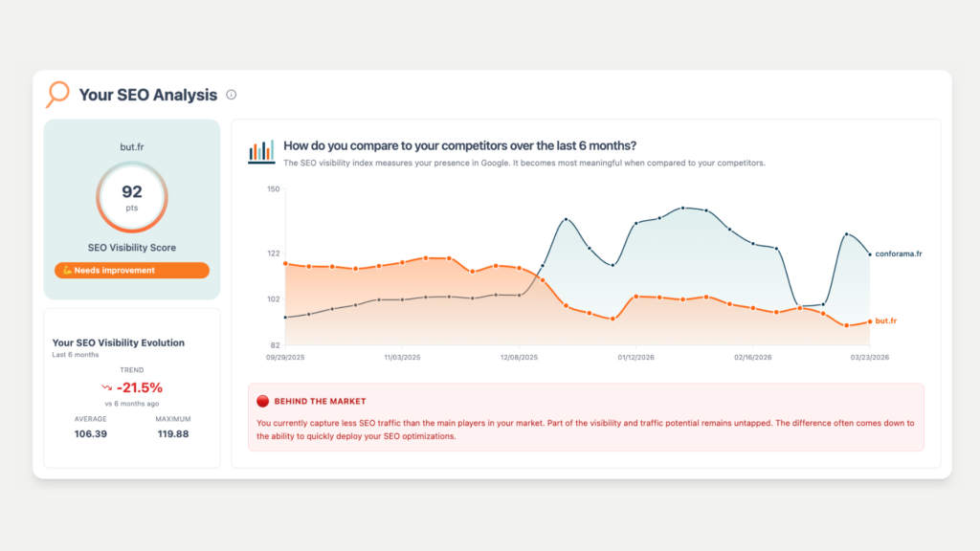This screenshot has height=551, width=980.
Task: Toggle the but.fr series via its legend label
Action: tap(887, 321)
